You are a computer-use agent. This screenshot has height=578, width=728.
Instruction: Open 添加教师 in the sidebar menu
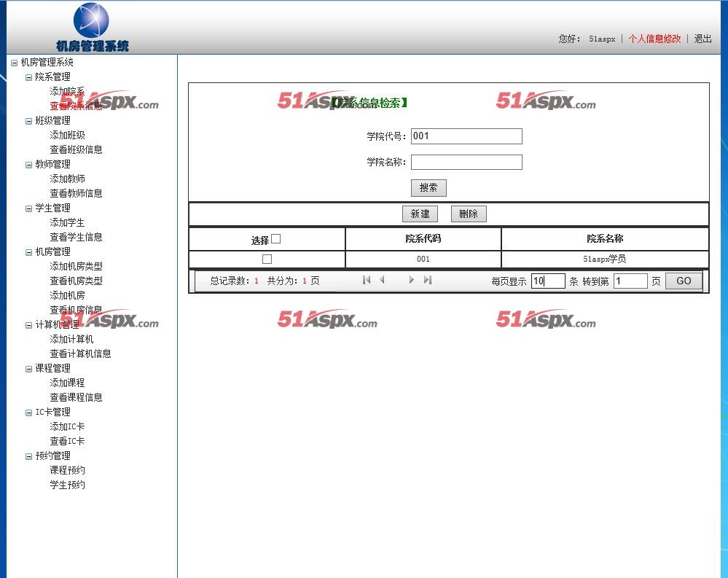[67, 179]
